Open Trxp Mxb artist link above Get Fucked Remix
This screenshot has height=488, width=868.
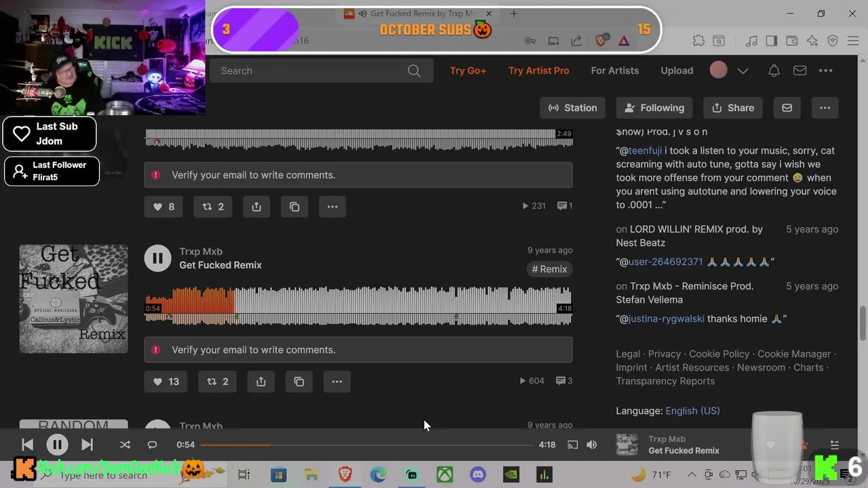[x=201, y=251]
